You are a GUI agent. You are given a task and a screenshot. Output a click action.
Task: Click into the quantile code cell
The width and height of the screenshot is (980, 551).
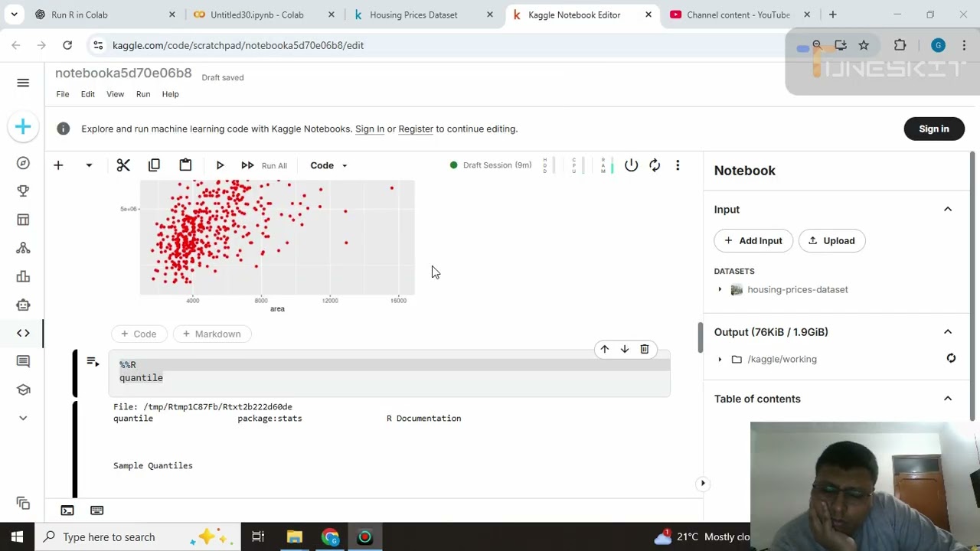(389, 373)
